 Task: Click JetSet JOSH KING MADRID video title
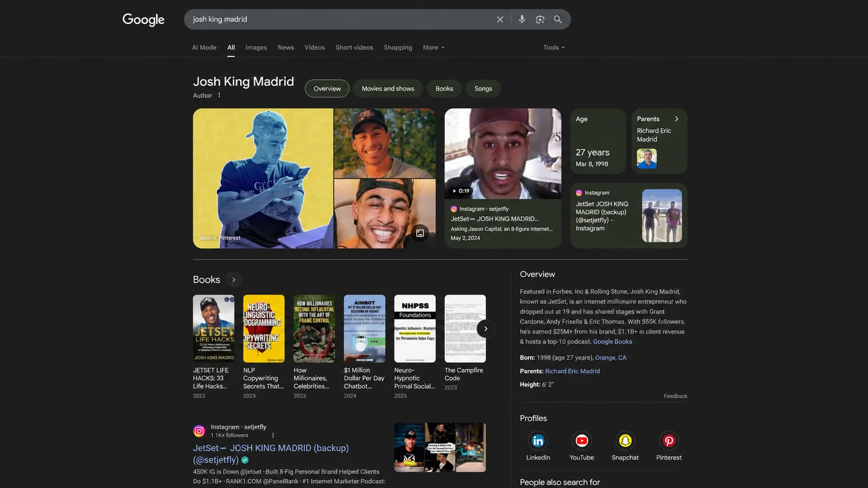pyautogui.click(x=495, y=219)
